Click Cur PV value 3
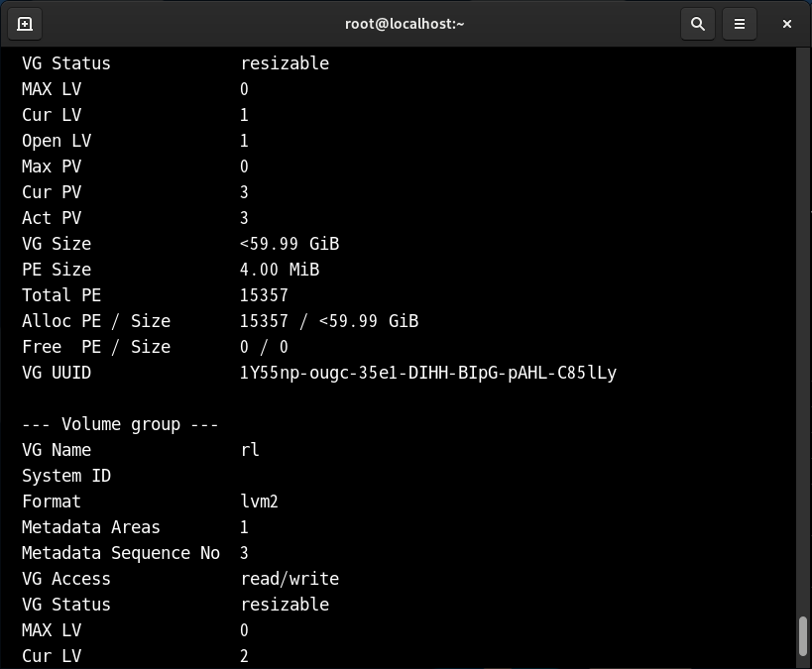Screen dimensions: 812x669 coord(244,192)
